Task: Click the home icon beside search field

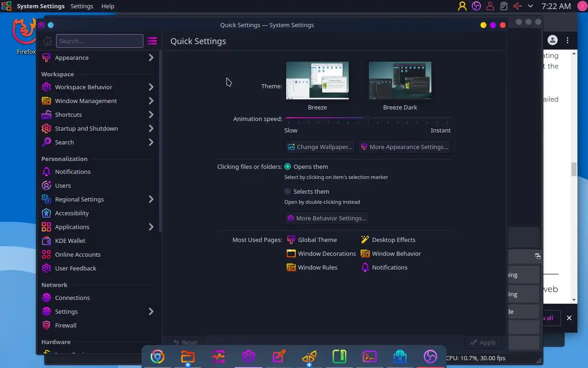Action: click(47, 41)
